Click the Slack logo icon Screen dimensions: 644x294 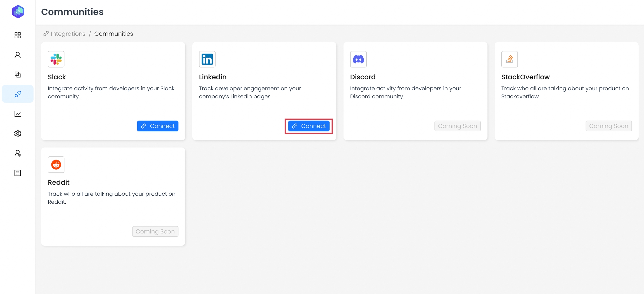pos(56,59)
